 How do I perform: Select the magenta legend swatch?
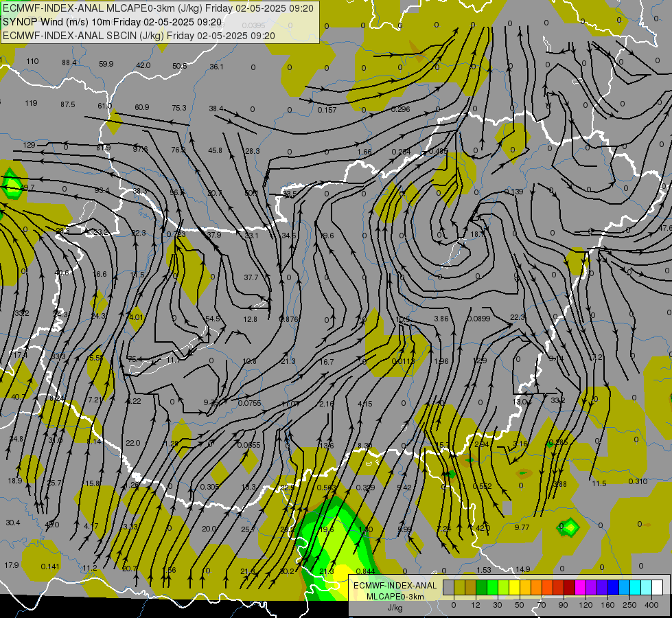pos(580,588)
